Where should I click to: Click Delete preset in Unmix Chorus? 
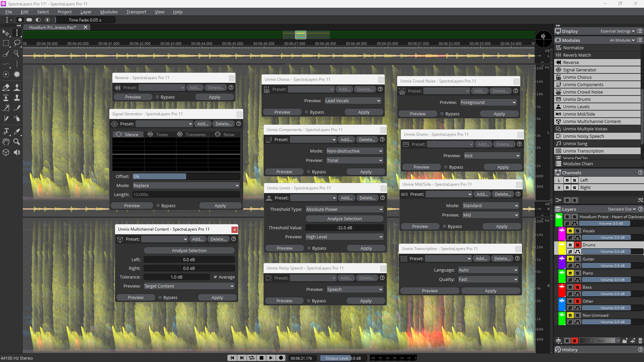click(365, 89)
